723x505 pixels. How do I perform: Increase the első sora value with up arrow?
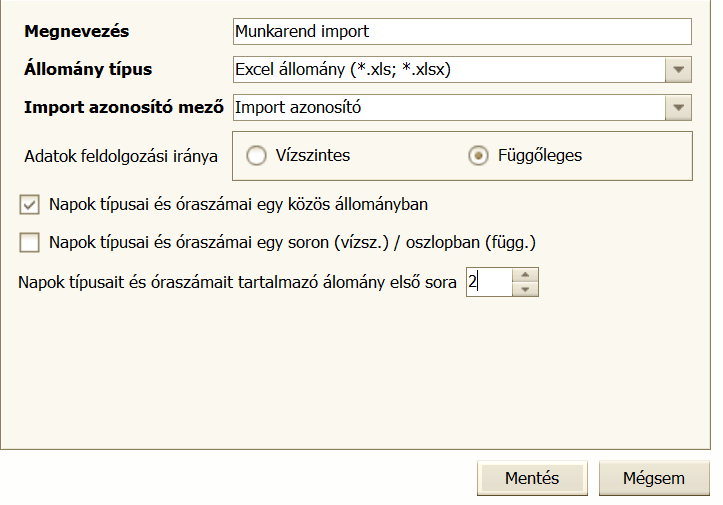coord(525,275)
